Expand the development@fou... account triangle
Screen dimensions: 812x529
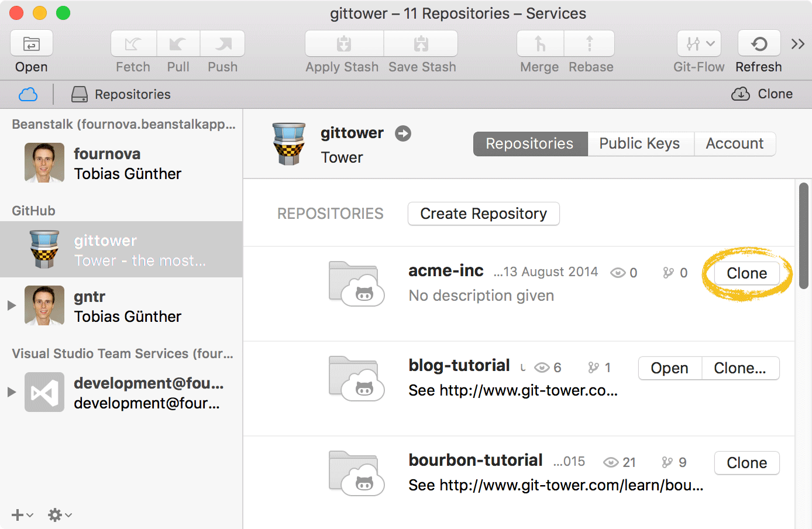point(11,392)
